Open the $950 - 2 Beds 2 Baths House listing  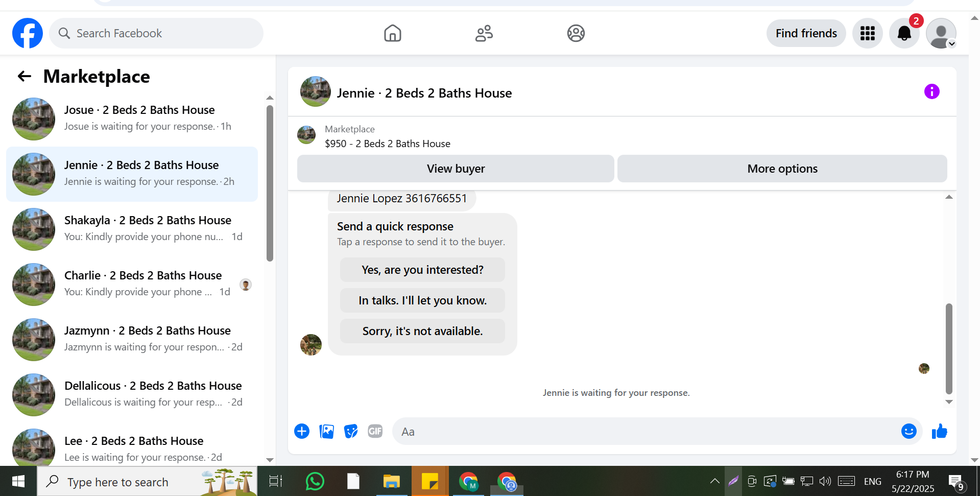tap(388, 144)
